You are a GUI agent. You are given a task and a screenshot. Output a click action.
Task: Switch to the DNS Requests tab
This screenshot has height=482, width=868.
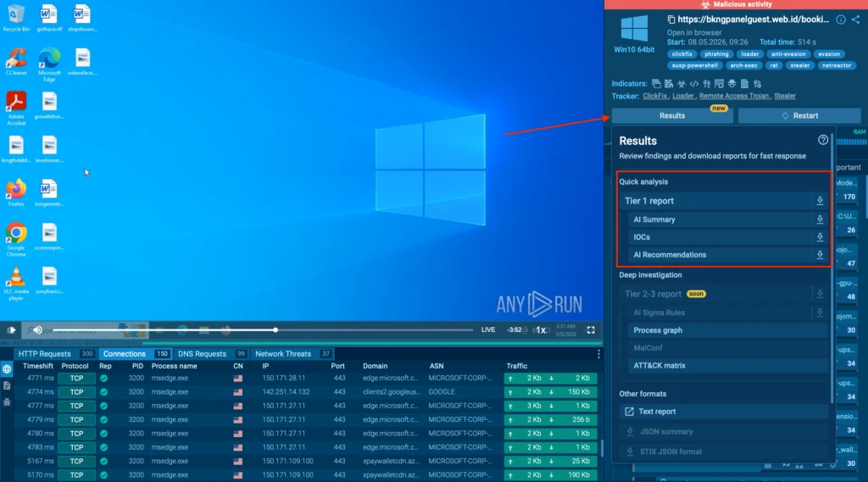click(211, 354)
